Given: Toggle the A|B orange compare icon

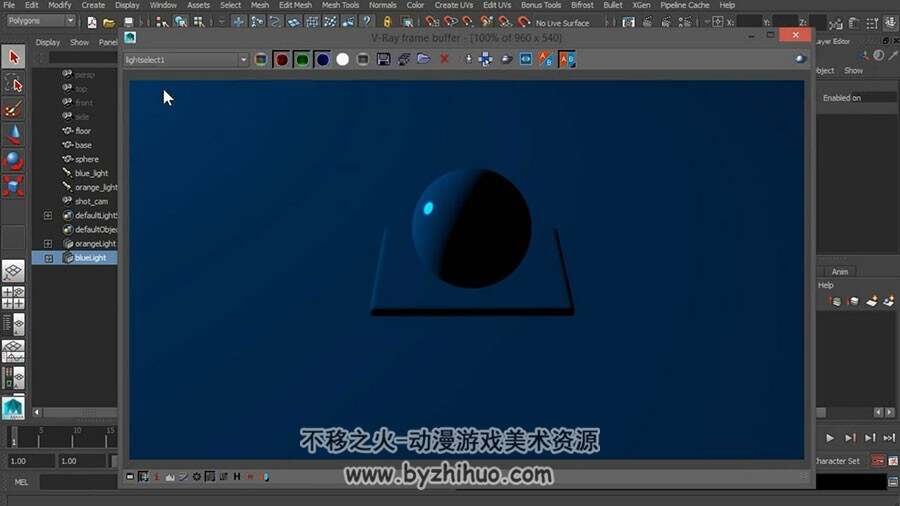Looking at the screenshot, I should [x=567, y=60].
